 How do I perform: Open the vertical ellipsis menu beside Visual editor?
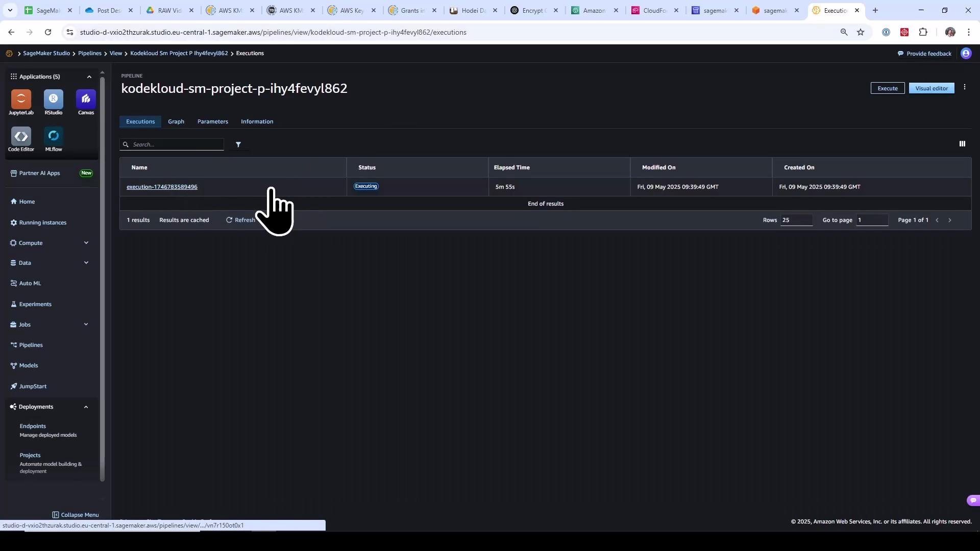point(965,87)
